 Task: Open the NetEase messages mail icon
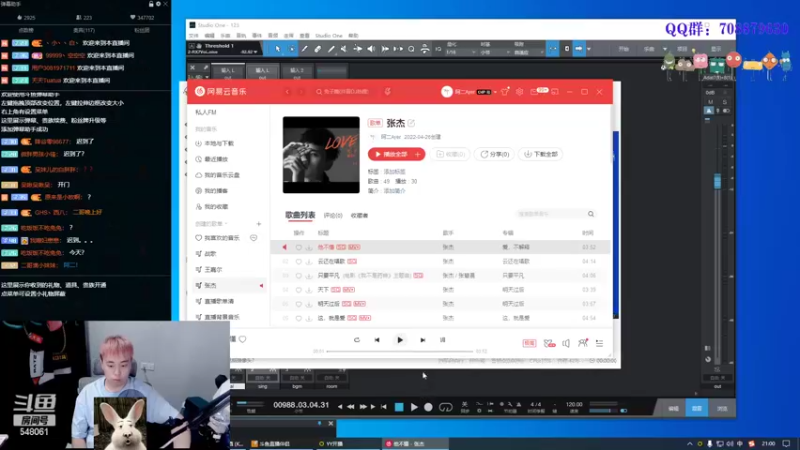click(x=534, y=92)
